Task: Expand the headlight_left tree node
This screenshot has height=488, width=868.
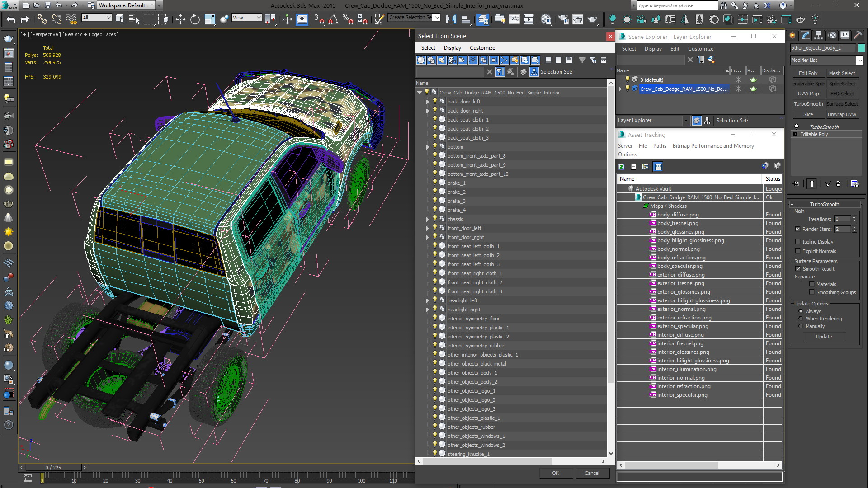Action: point(428,301)
